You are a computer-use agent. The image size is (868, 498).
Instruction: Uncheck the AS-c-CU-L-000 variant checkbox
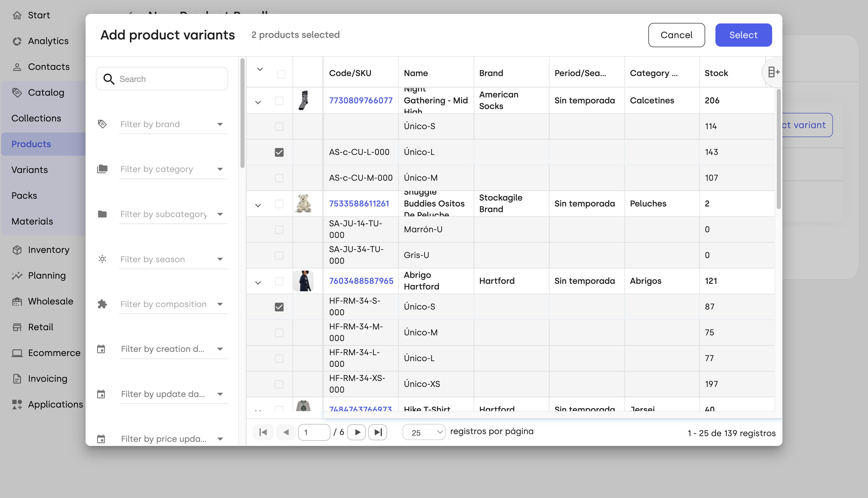point(279,152)
